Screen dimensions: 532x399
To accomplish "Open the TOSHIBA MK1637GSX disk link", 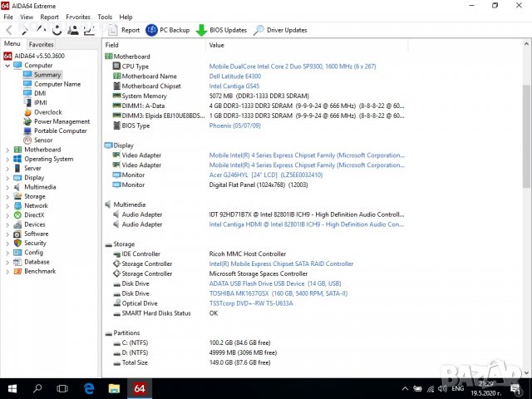I will (278, 293).
